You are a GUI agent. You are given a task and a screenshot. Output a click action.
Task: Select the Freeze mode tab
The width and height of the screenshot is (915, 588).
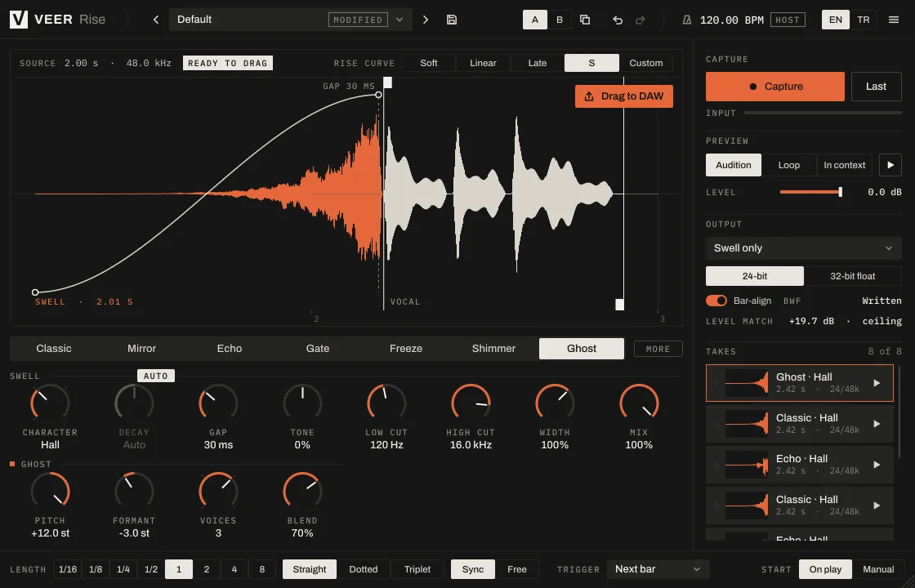[405, 349]
